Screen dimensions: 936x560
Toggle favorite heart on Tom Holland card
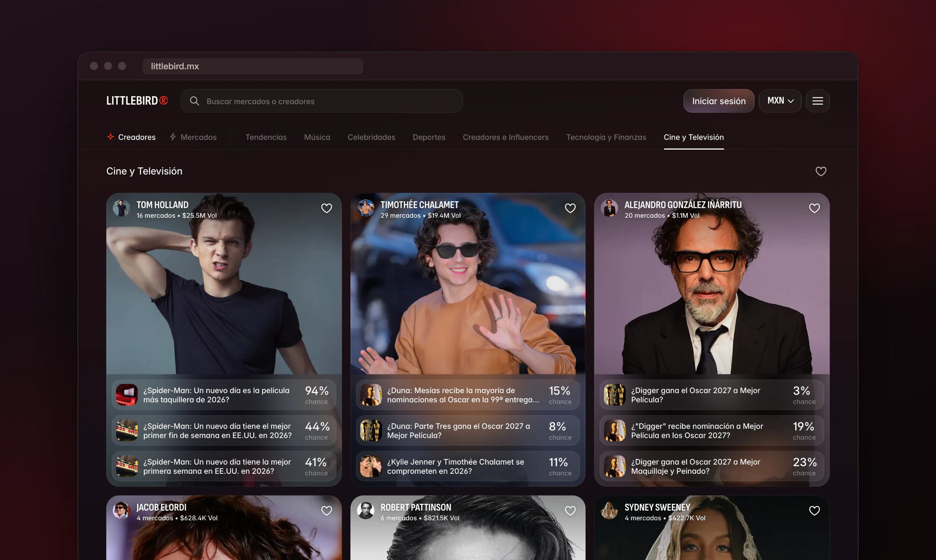pyautogui.click(x=326, y=208)
